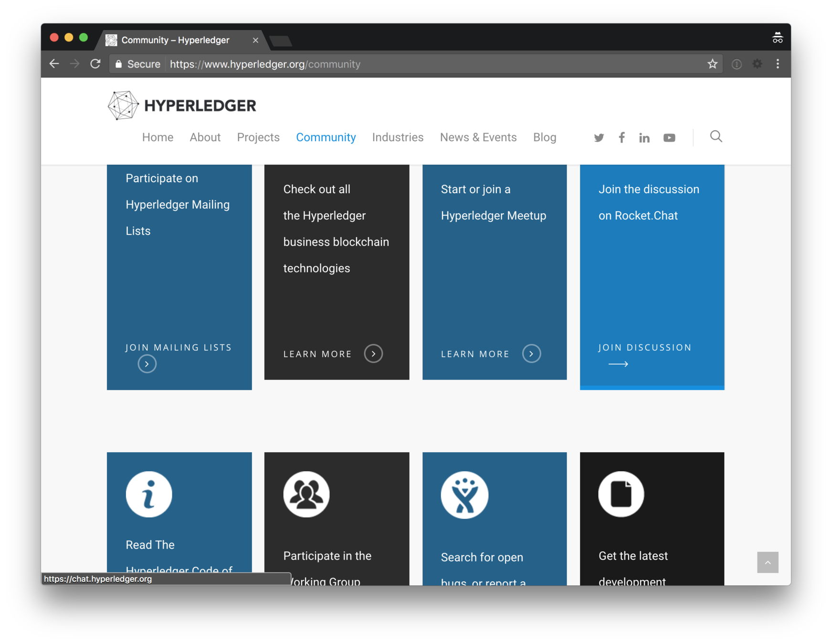Viewport: 832px width, 644px height.
Task: Click the incognito icon in title bar
Action: tap(778, 38)
